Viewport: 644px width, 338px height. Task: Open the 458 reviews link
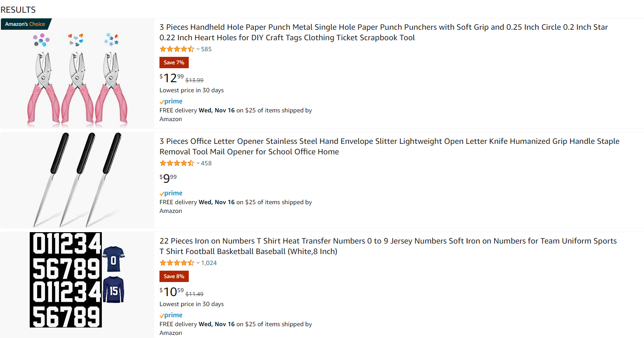(206, 163)
